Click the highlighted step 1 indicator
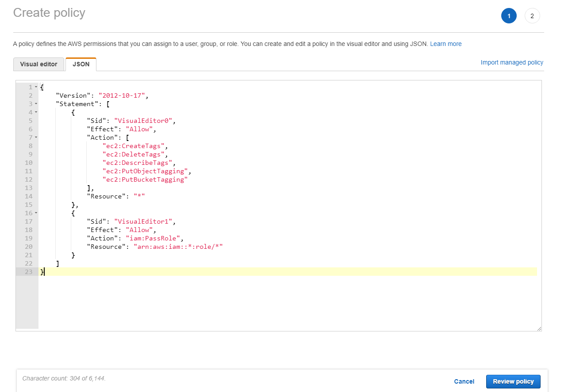This screenshot has height=392, width=572. click(x=509, y=15)
